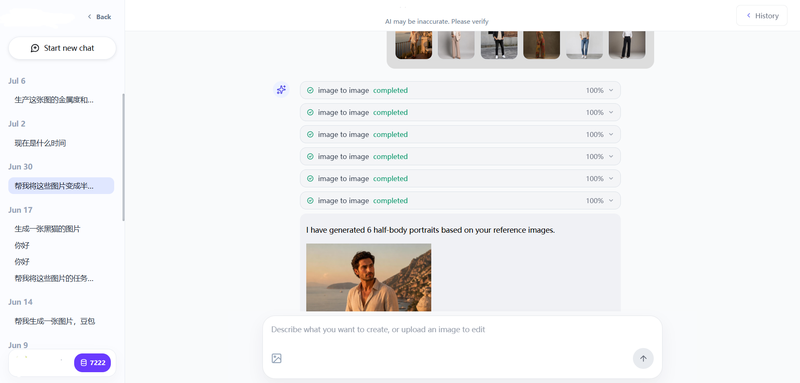800x383 pixels.
Task: Click the Back arrow icon
Action: point(89,17)
